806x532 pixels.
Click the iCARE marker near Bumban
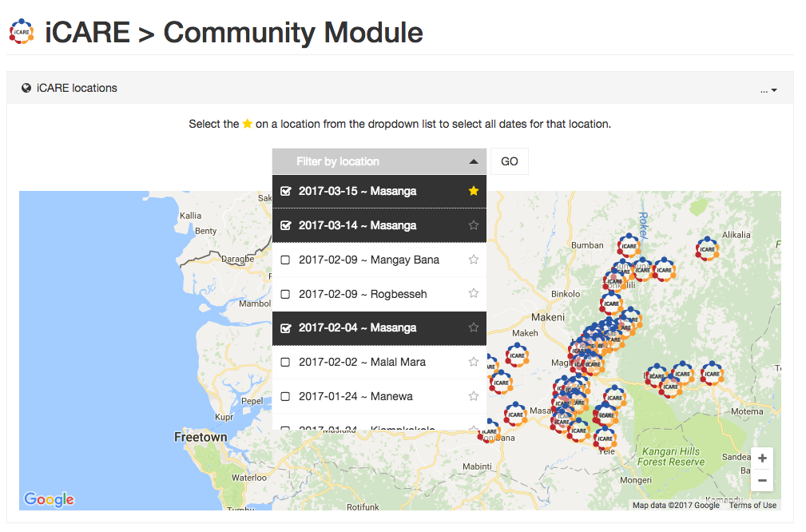(629, 245)
